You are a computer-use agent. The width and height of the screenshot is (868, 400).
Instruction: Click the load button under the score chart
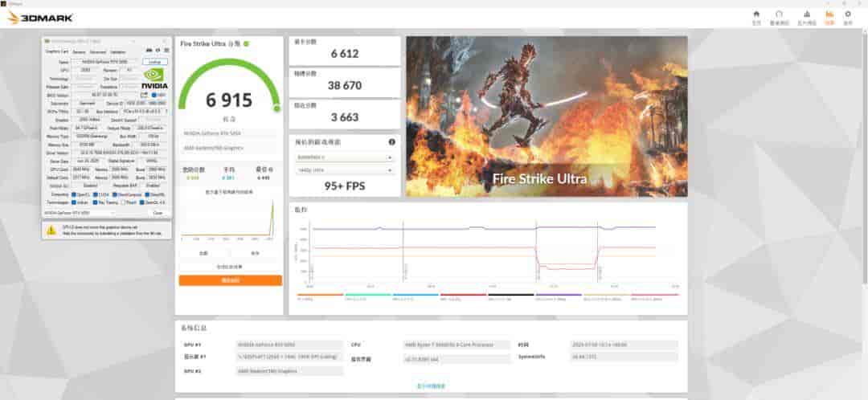(x=203, y=253)
